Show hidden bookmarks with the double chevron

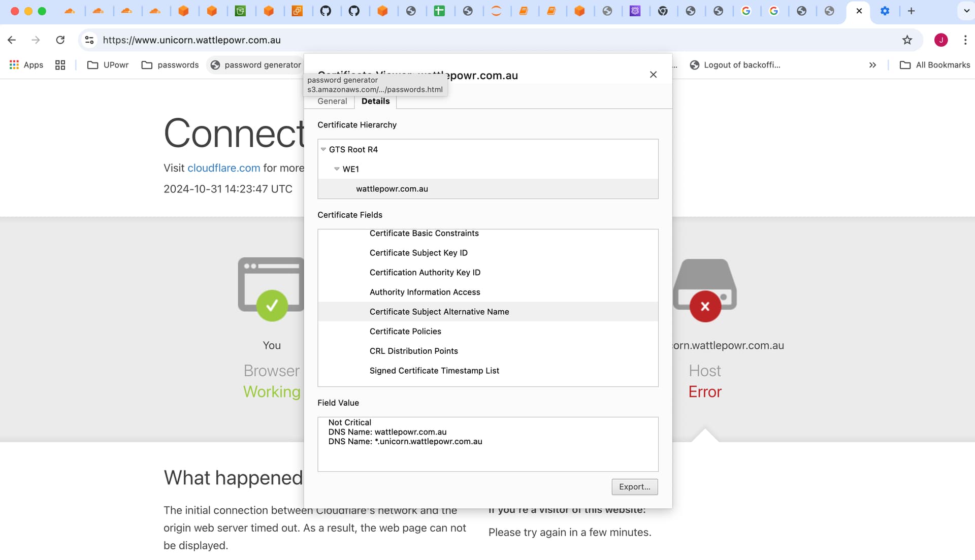(x=872, y=65)
